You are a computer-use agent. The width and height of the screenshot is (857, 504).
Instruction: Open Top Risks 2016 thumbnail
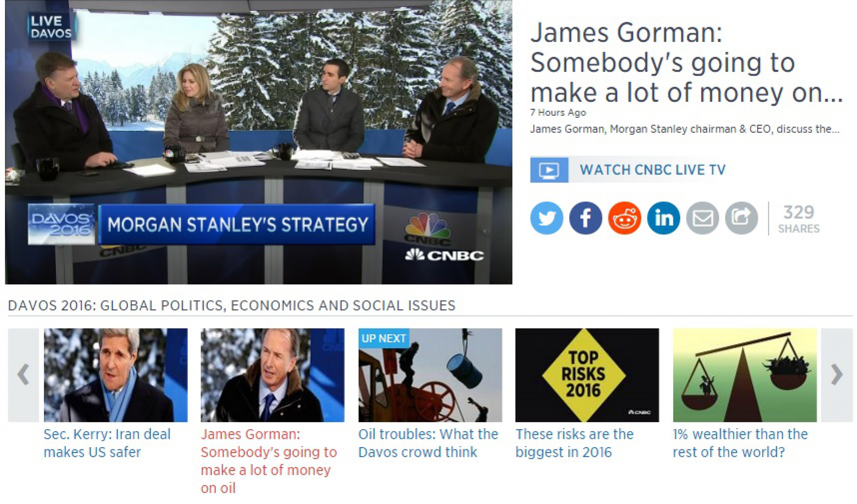(587, 375)
